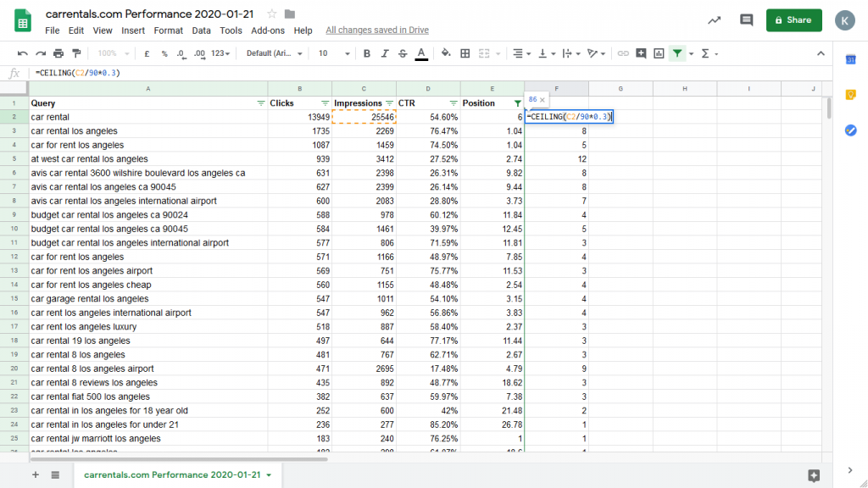
Task: Click the Merge cells icon
Action: 484,53
